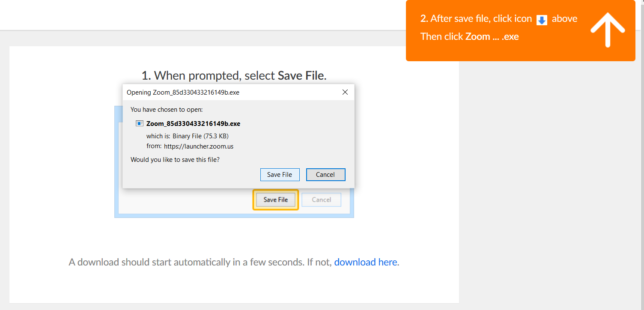Click heading 'When prompted, select Save File'
This screenshot has height=310, width=644.
[234, 75]
